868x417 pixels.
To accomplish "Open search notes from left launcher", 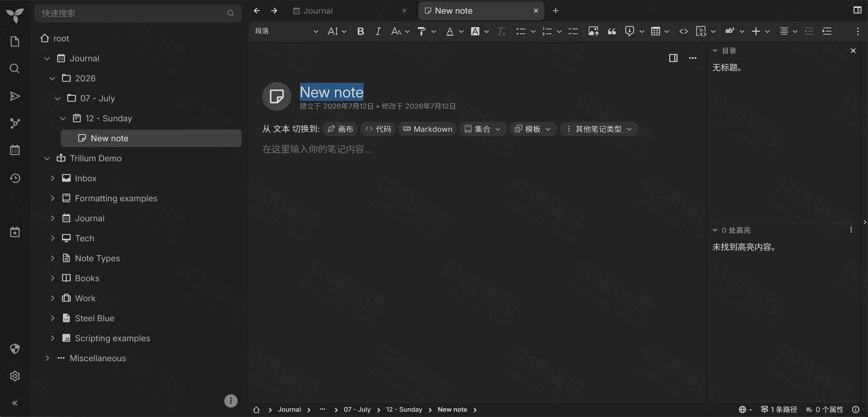I will point(15,68).
